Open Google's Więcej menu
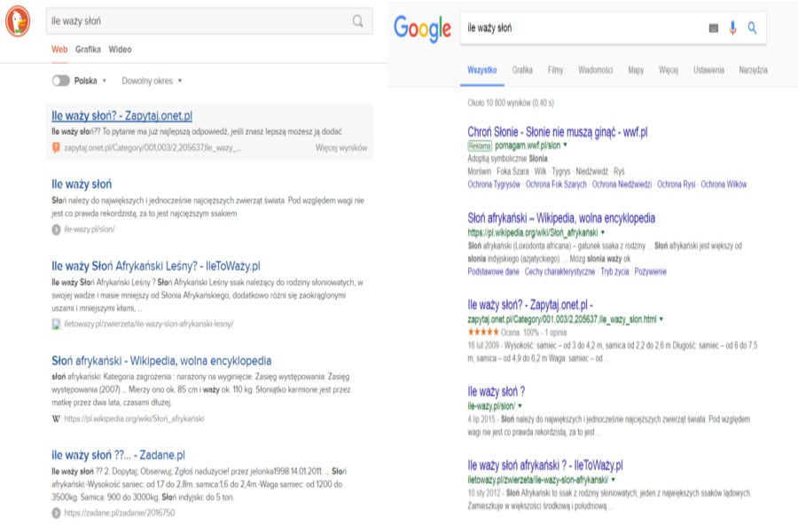Screen dimensions: 798x532 669,70
